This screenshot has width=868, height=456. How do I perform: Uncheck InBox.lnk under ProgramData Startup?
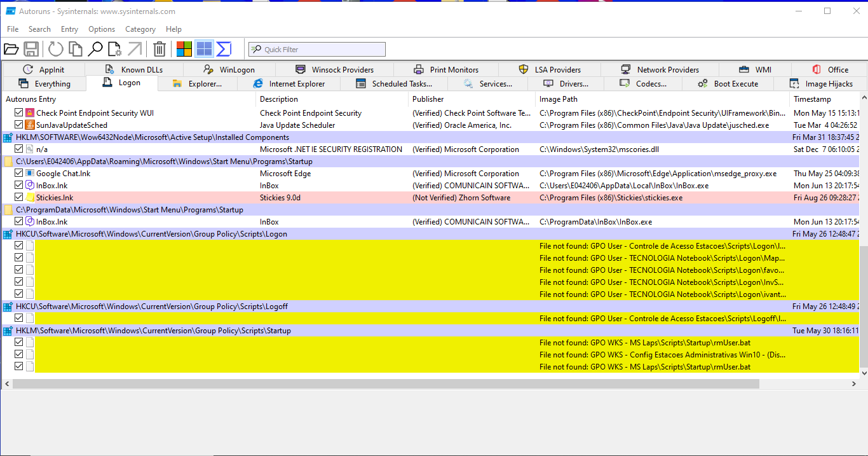tap(19, 222)
